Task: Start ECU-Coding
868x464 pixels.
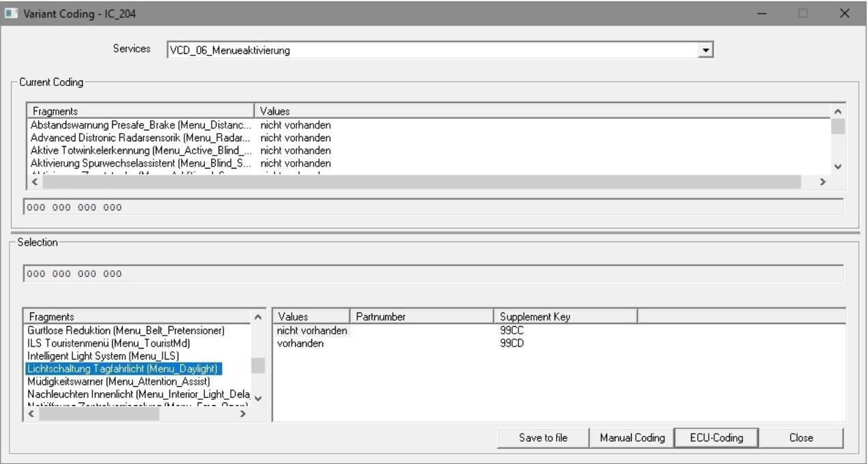Action: coord(716,438)
